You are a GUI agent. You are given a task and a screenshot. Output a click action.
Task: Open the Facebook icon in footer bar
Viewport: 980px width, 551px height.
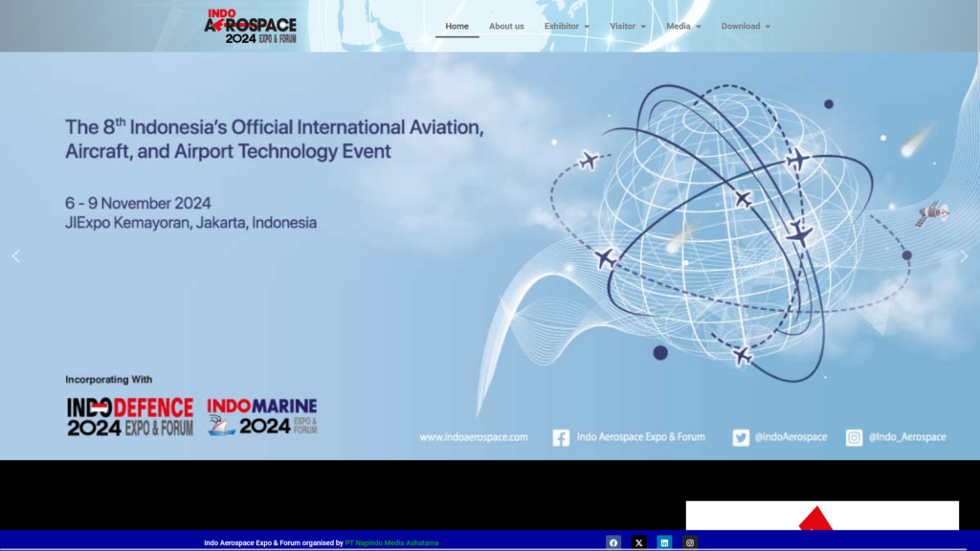coord(613,542)
